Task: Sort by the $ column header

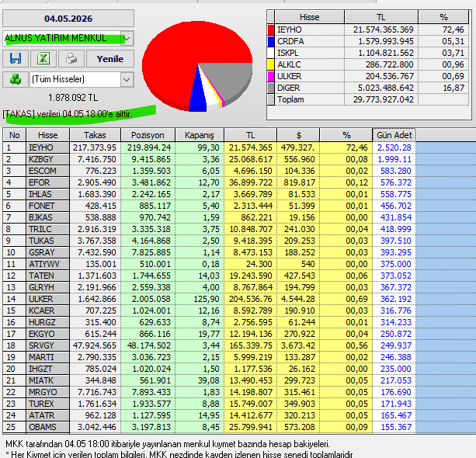Action: pyautogui.click(x=298, y=135)
